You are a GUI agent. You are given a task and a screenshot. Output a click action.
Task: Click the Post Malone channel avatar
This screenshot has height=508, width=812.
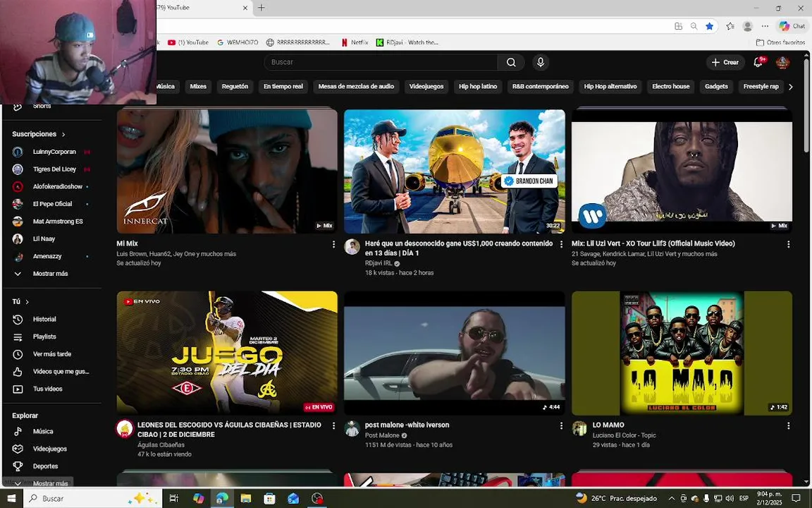point(352,429)
